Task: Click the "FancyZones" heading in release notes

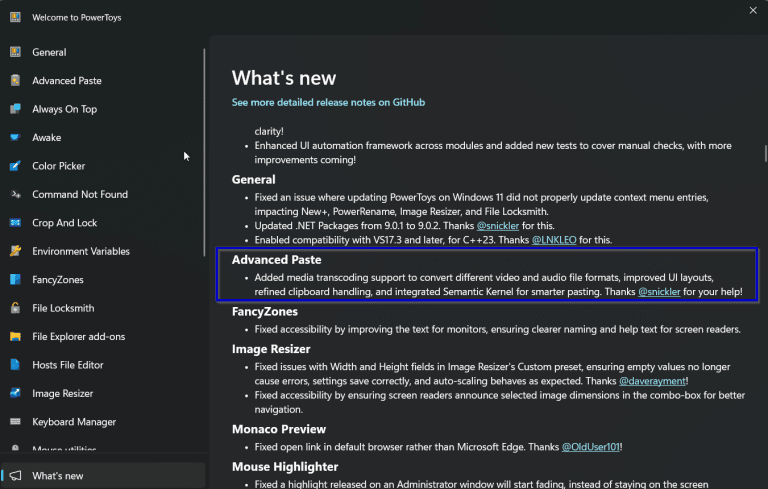Action: pos(264,312)
